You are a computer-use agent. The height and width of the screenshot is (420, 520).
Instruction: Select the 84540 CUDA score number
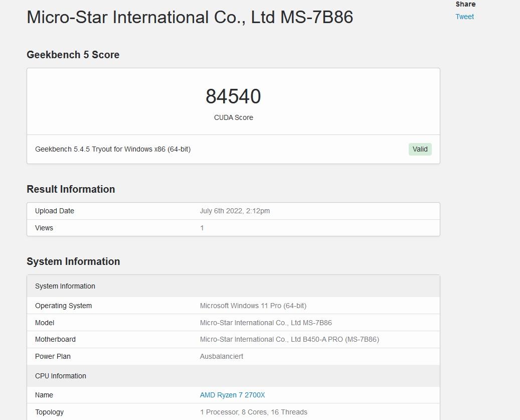tap(233, 96)
